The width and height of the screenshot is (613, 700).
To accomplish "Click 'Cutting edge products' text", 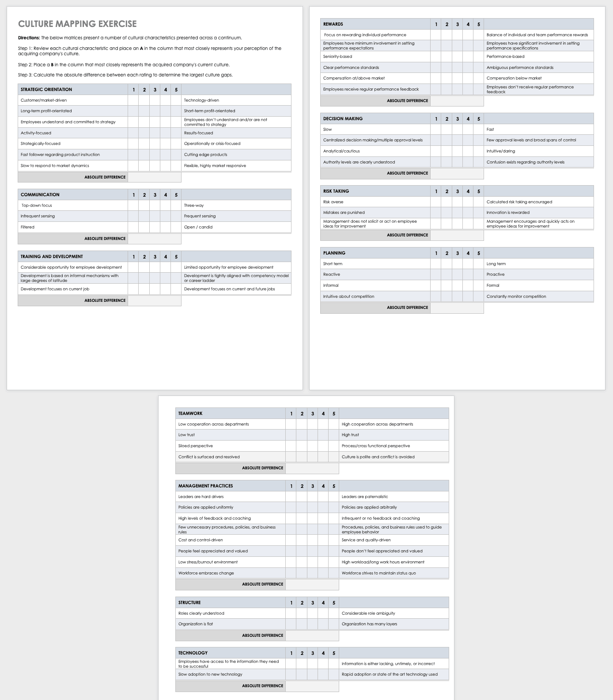I will tap(206, 155).
